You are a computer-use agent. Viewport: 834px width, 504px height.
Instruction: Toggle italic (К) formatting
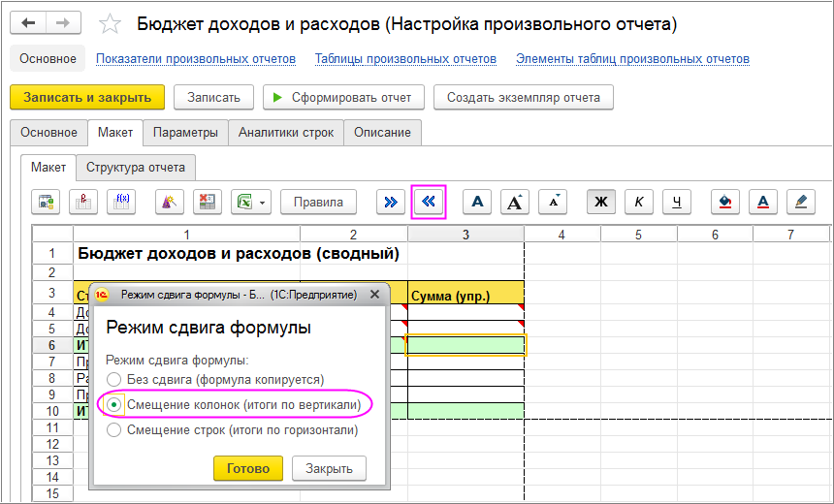point(638,202)
